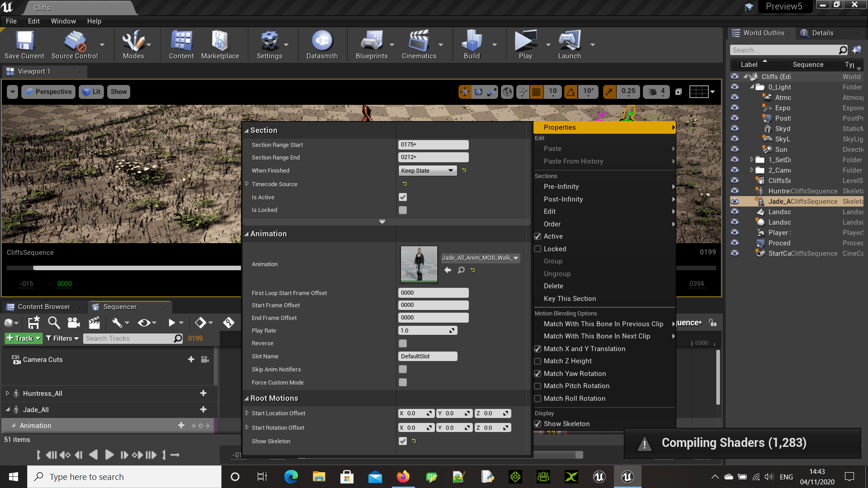Click the Search Tracks field
868x488 pixels.
click(x=133, y=338)
